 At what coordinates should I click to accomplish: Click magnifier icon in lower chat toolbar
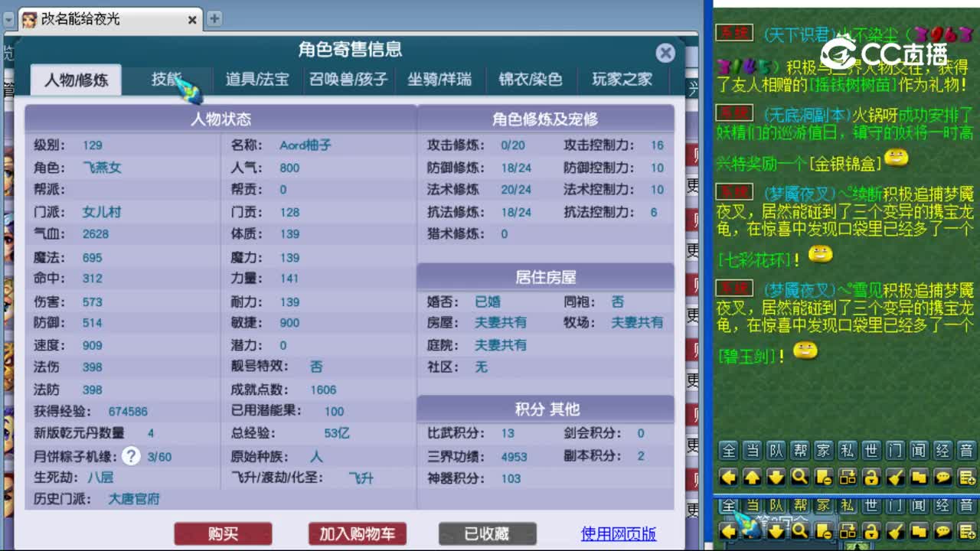click(x=800, y=531)
